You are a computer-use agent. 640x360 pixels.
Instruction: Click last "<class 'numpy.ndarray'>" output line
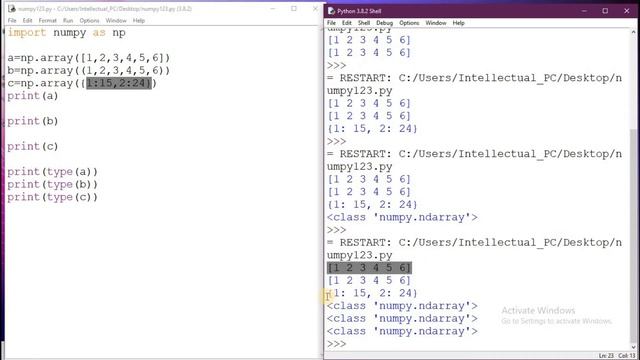402,331
